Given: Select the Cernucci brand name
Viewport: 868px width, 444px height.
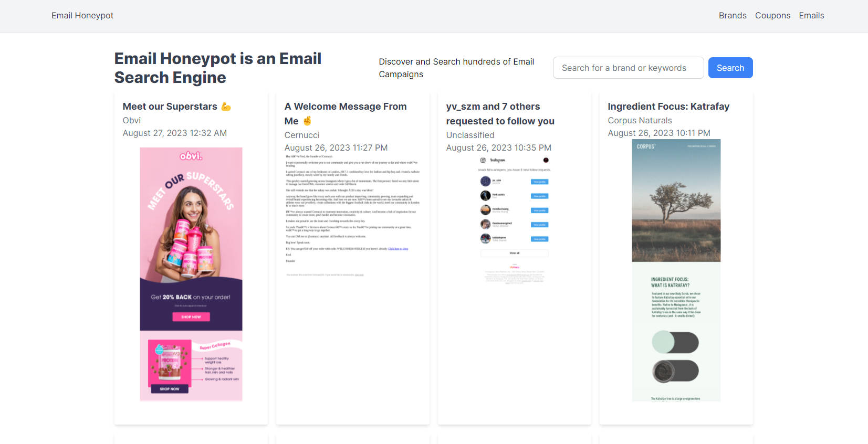Looking at the screenshot, I should click(x=302, y=135).
